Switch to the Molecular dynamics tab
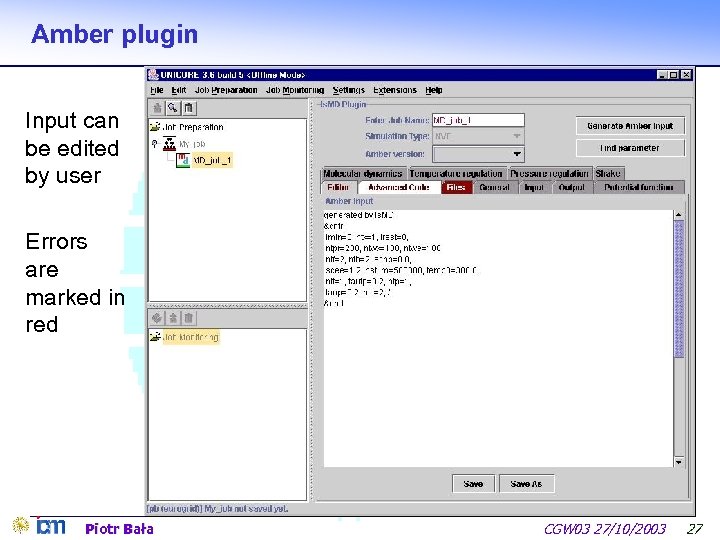The image size is (720, 540). [x=363, y=174]
